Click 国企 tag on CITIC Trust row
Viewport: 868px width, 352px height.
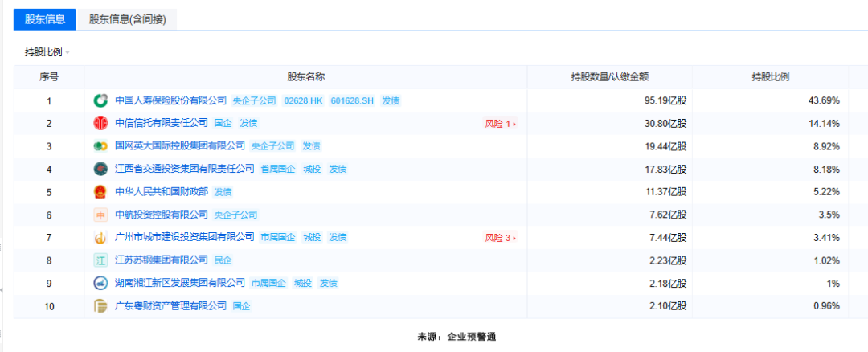[223, 124]
